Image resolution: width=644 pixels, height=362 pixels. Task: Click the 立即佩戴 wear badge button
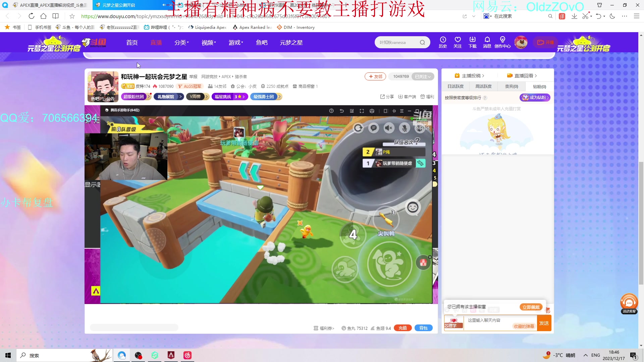click(x=531, y=307)
